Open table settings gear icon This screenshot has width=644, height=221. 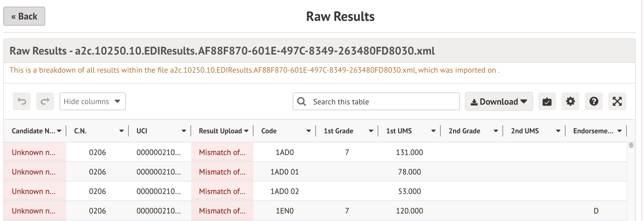pyautogui.click(x=570, y=101)
